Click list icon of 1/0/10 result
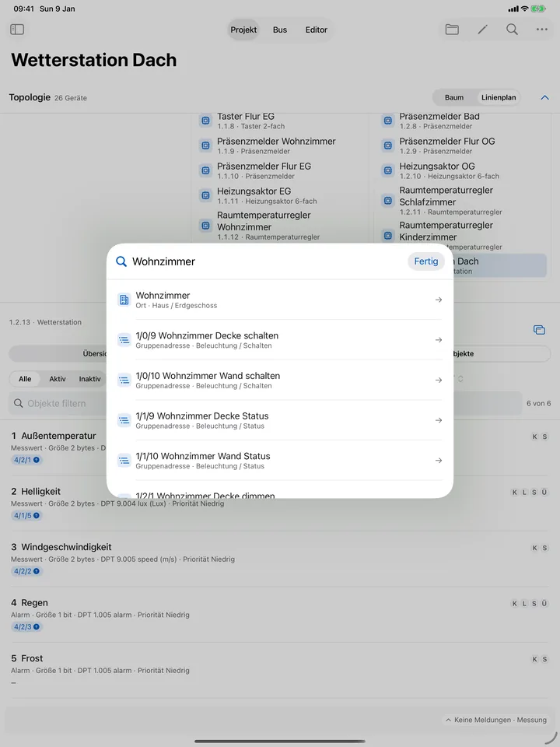This screenshot has height=747, width=560. 124,380
